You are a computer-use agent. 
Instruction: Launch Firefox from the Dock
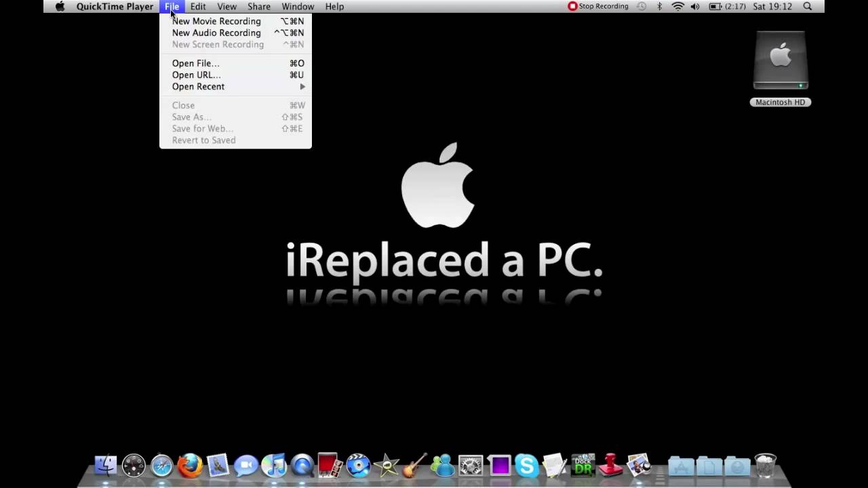coord(190,466)
